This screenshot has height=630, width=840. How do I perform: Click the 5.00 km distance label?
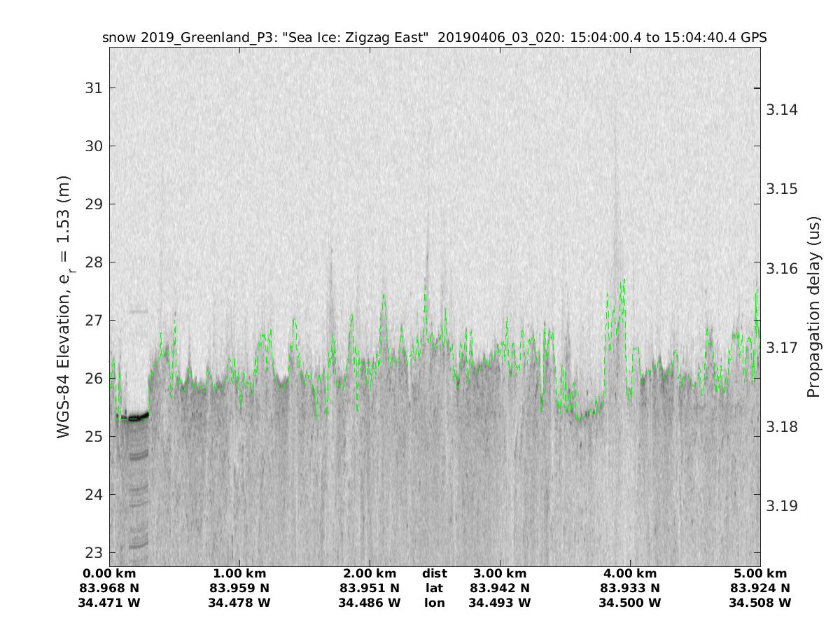[759, 574]
